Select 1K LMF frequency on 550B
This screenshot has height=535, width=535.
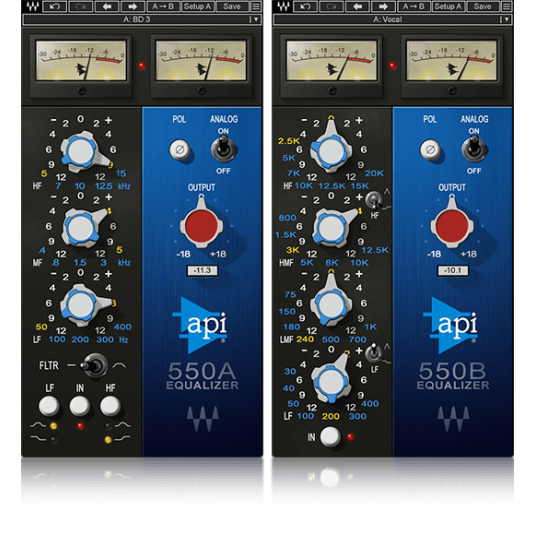(371, 327)
